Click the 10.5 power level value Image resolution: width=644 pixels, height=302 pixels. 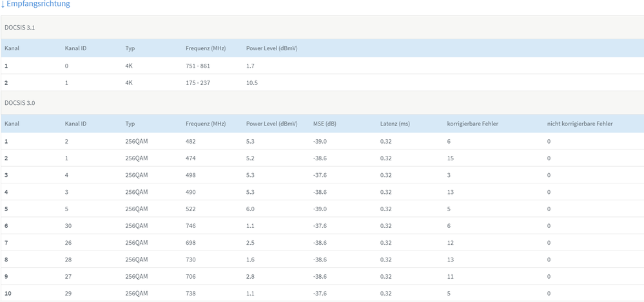tap(253, 83)
